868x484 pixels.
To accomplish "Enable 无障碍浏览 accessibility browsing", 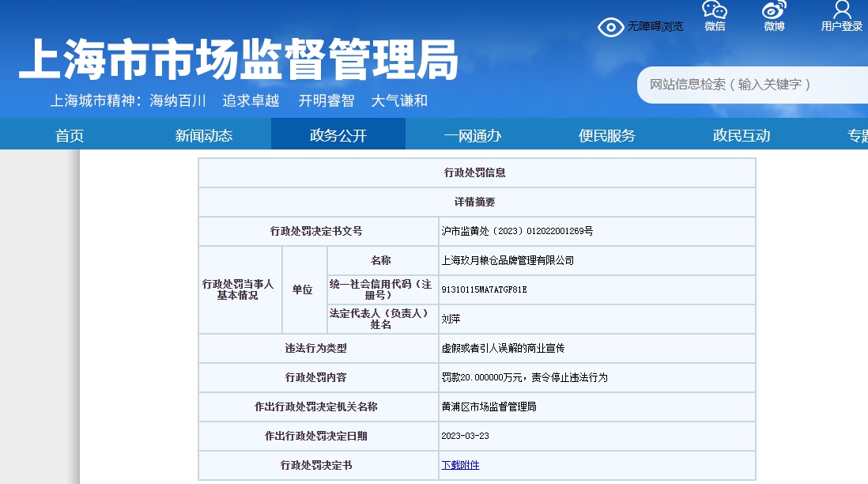I will tap(640, 27).
